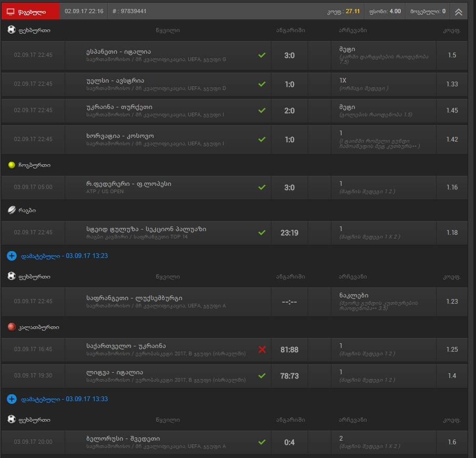Open the დამატებული 03.09.17 13:23 link
This screenshot has height=458, width=476.
point(64,256)
